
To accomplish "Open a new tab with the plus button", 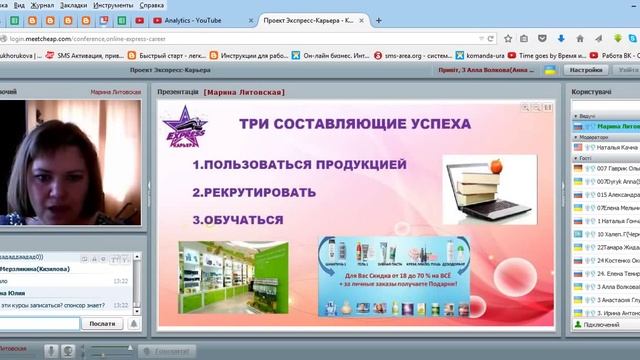I will coord(378,20).
